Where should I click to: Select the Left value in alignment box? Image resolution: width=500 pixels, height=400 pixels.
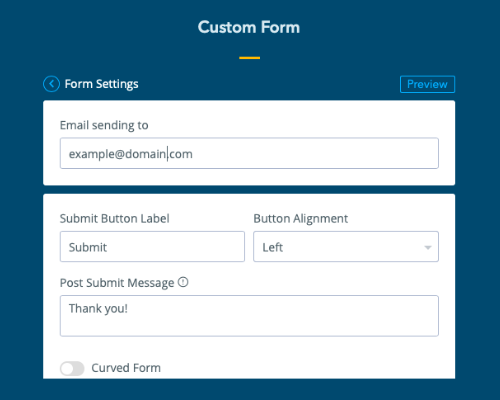click(273, 247)
